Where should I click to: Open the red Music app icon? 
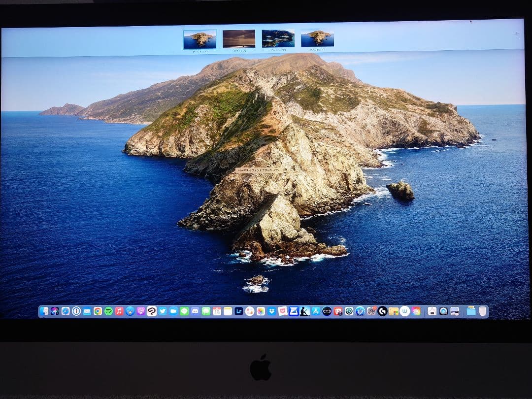(x=119, y=311)
